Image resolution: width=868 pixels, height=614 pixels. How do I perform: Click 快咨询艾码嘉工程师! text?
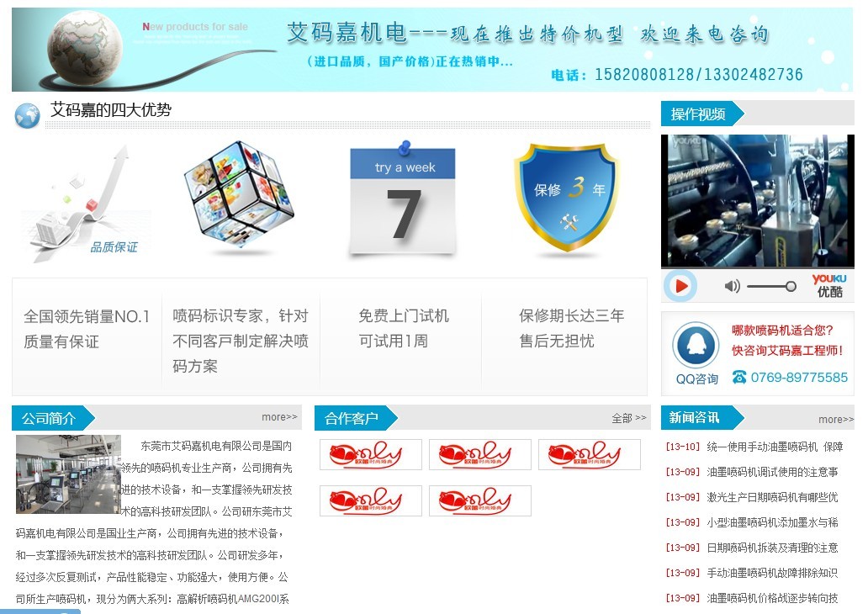coord(787,351)
